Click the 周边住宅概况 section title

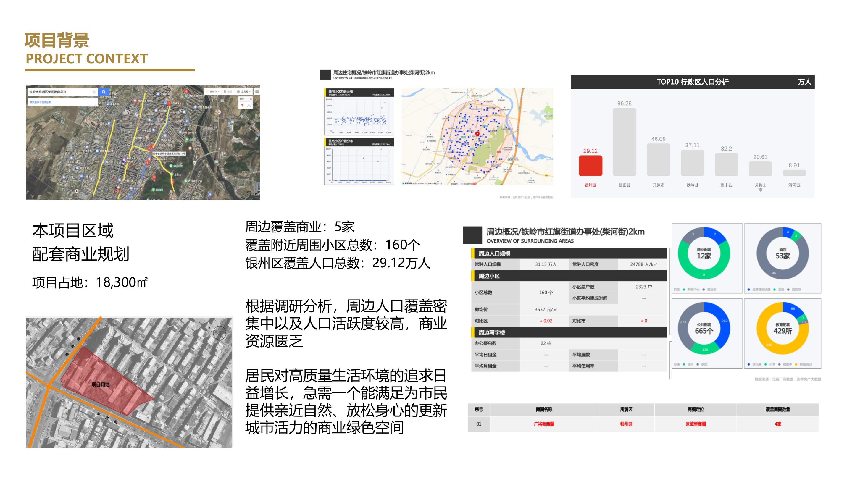[384, 72]
